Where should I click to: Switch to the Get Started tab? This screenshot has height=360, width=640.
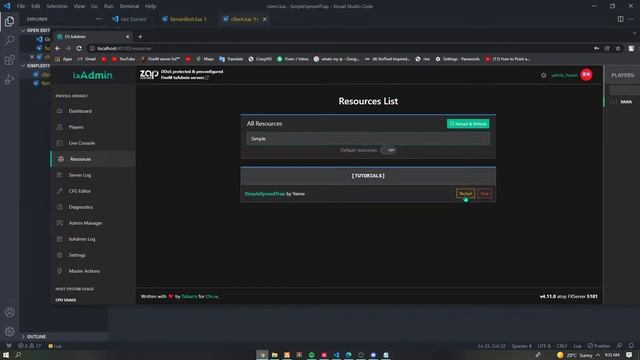point(129,19)
